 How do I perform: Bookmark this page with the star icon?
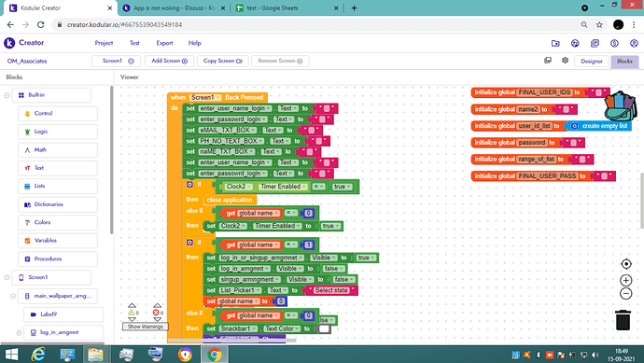pyautogui.click(x=599, y=24)
